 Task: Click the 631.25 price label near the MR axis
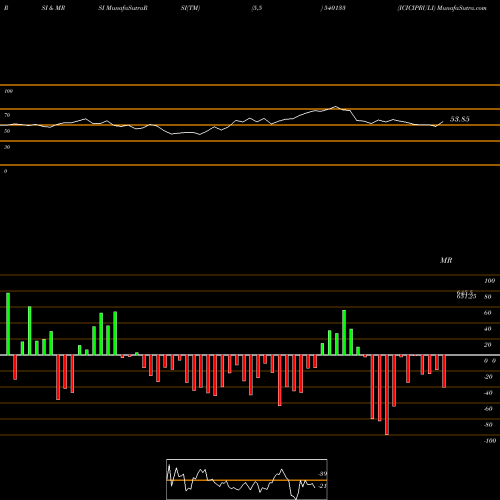pyautogui.click(x=466, y=297)
